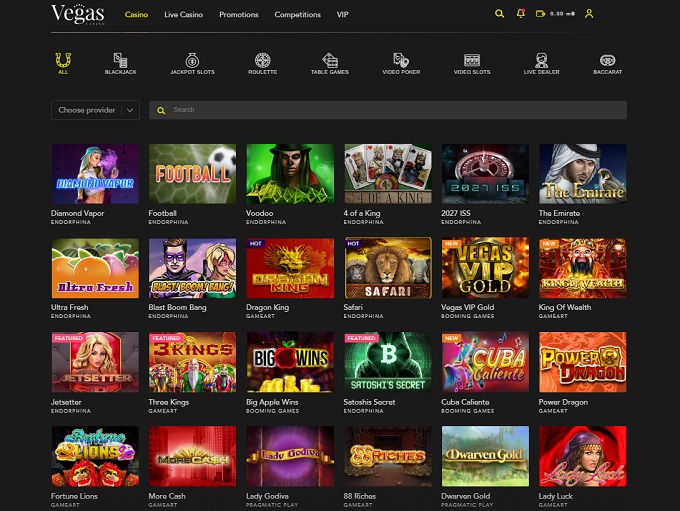This screenshot has height=511, width=680.
Task: Click the 0.00 mB balance text
Action: pyautogui.click(x=562, y=14)
